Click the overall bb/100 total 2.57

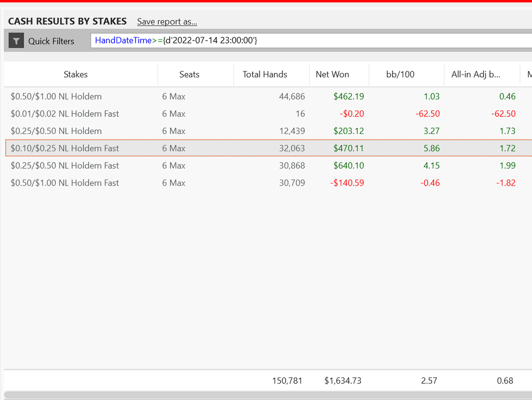point(429,380)
